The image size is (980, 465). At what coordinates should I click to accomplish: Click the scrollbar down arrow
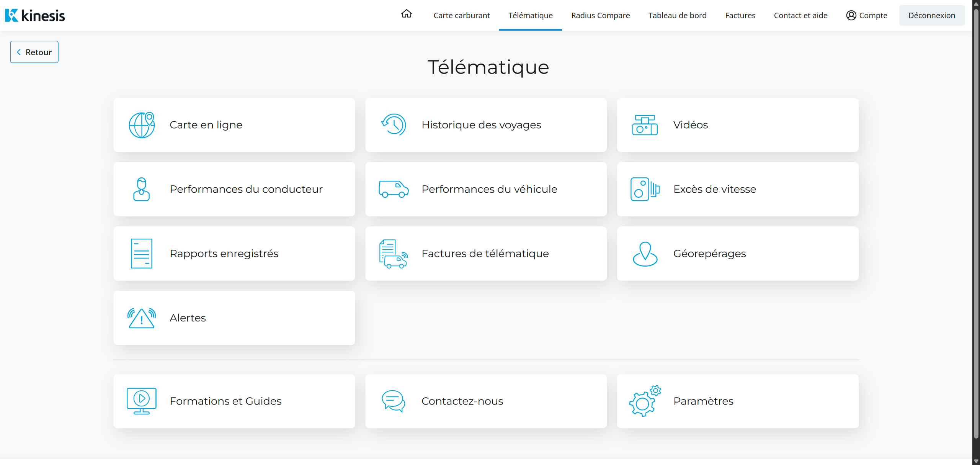[976, 461]
